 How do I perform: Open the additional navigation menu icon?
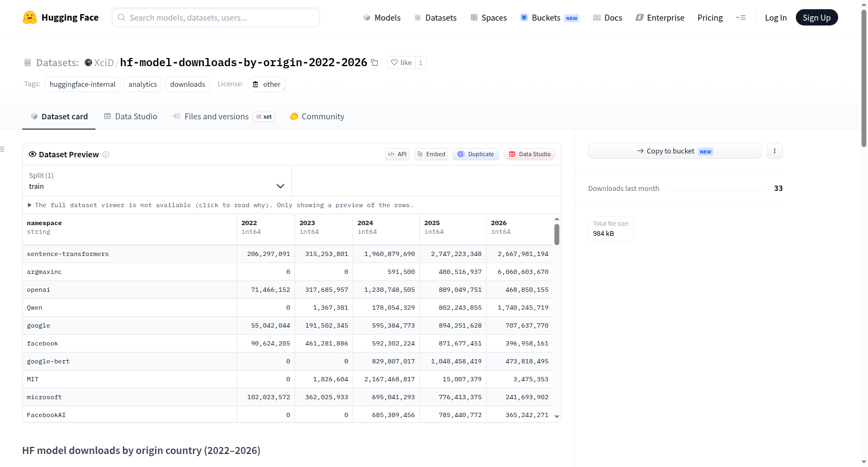[741, 17]
